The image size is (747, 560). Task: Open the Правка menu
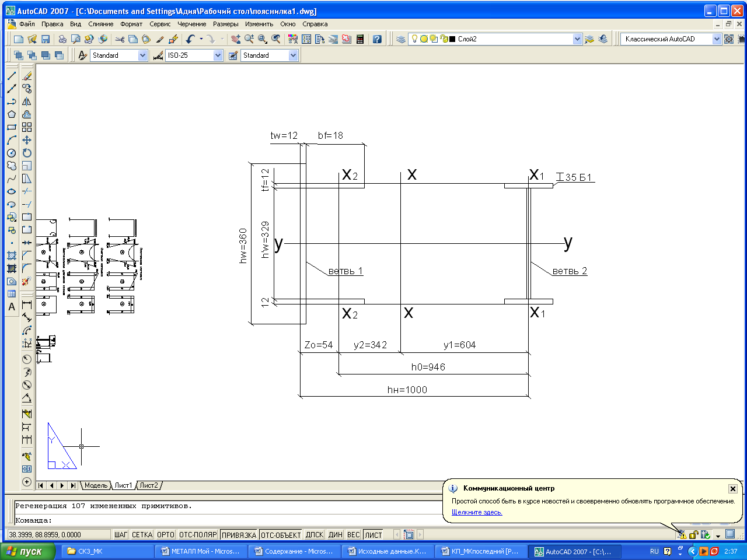click(x=53, y=24)
